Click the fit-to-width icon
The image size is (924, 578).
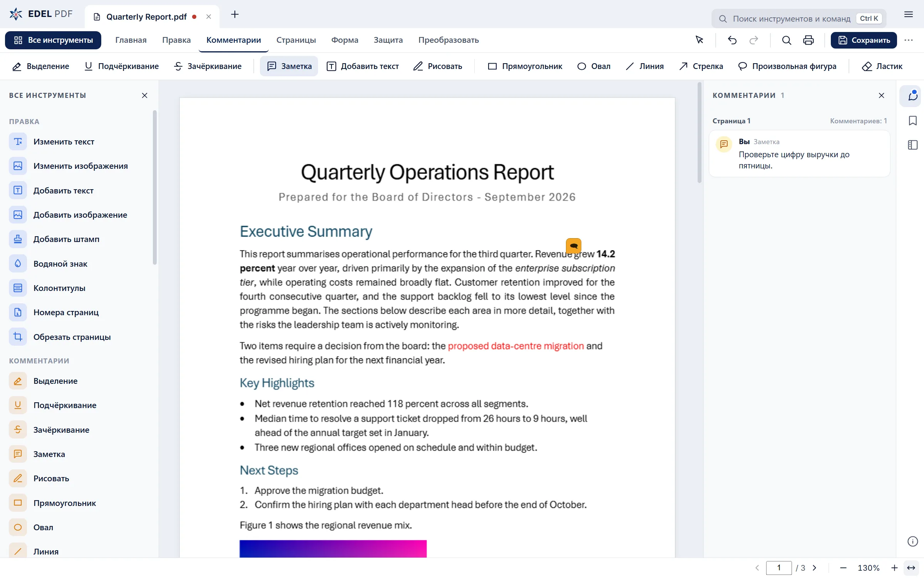911,568
